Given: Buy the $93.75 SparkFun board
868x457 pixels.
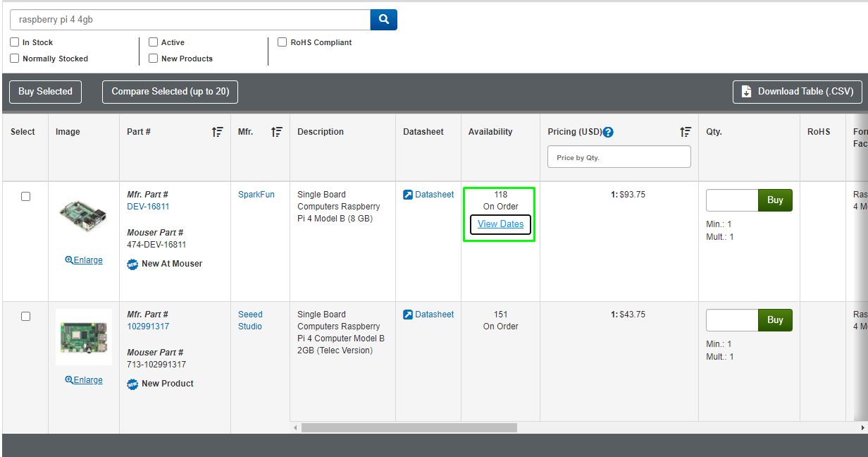Looking at the screenshot, I should click(775, 200).
